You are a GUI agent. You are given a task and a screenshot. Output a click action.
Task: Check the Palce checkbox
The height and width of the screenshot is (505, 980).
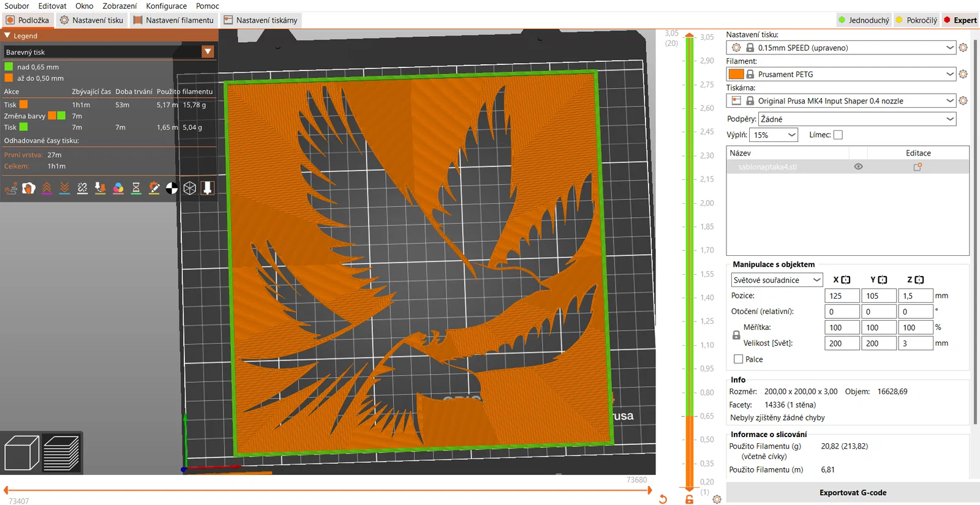click(x=738, y=359)
